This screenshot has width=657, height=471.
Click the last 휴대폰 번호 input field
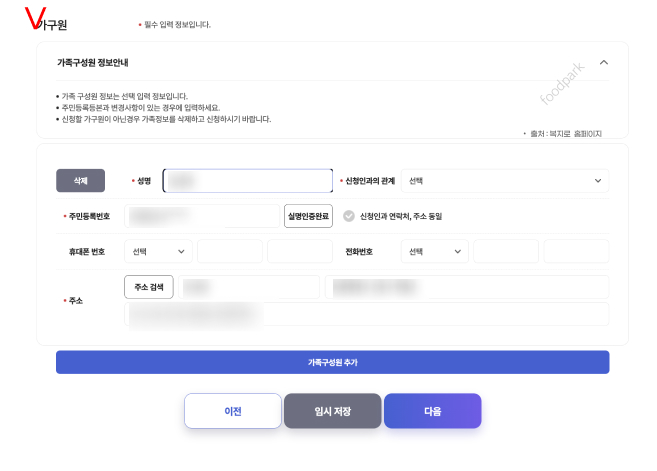300,251
